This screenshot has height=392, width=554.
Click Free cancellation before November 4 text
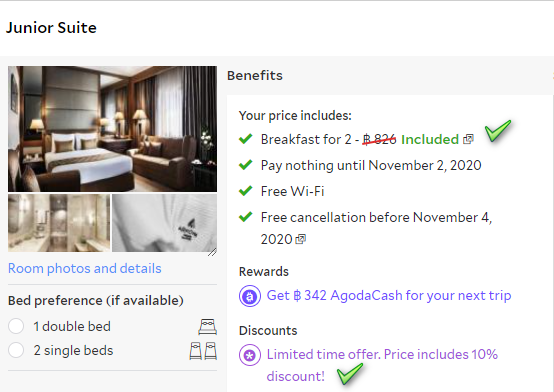pos(376,228)
